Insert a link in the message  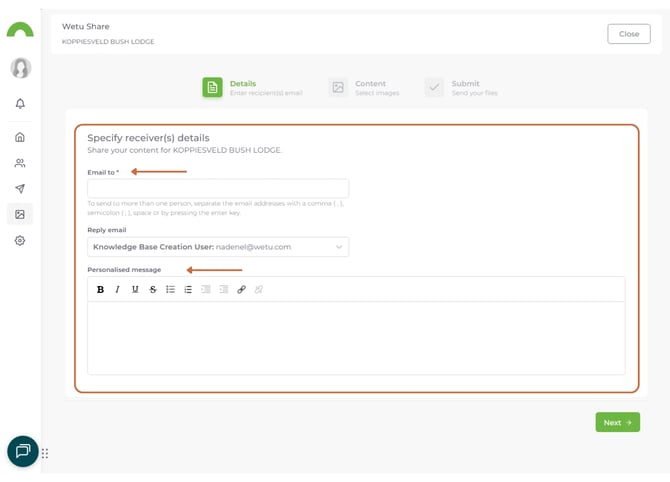pos(241,289)
